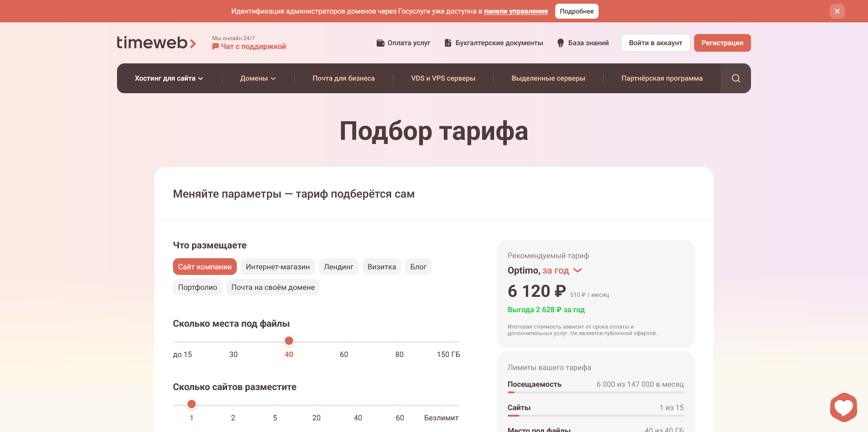Close the top announcement banner
This screenshot has height=432, width=868.
click(837, 11)
